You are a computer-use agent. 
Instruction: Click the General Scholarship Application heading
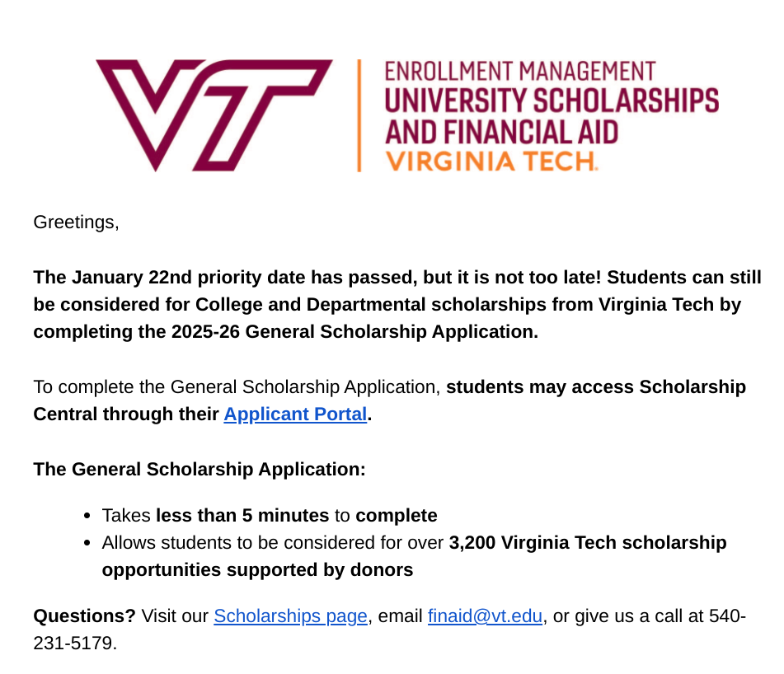click(200, 469)
